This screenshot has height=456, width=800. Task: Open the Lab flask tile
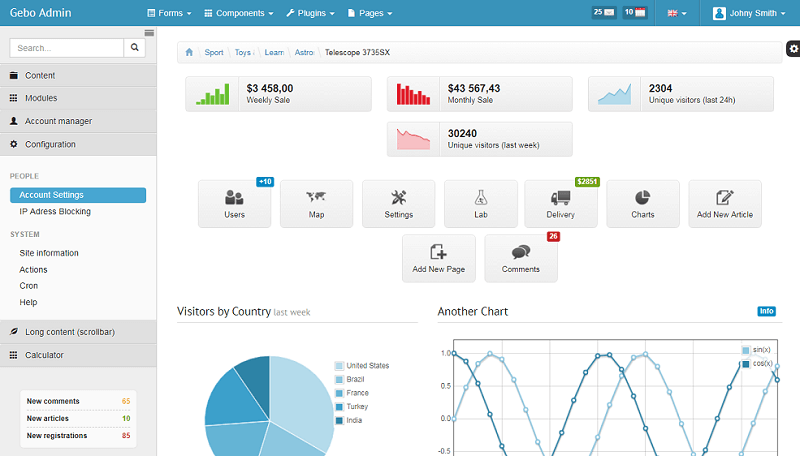(x=481, y=204)
